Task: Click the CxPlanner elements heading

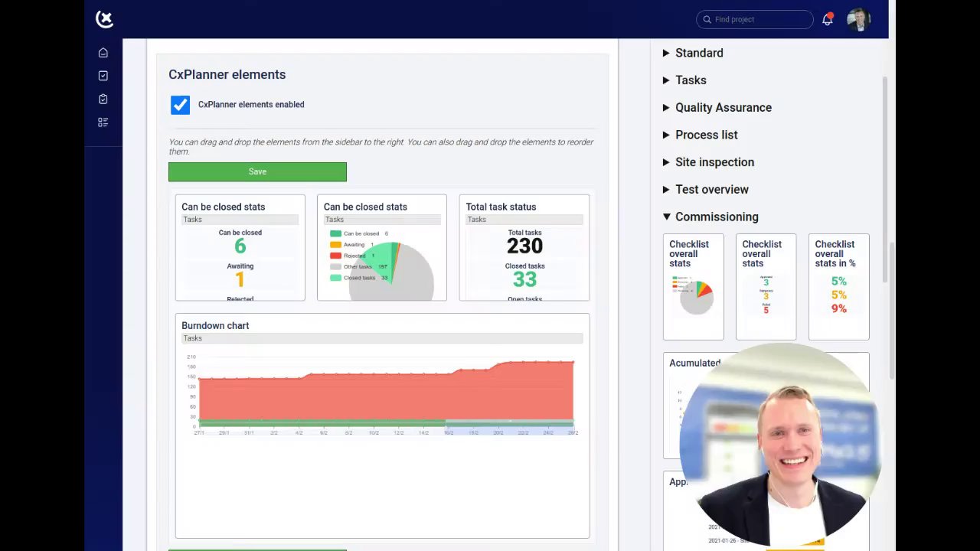Action: (x=227, y=74)
